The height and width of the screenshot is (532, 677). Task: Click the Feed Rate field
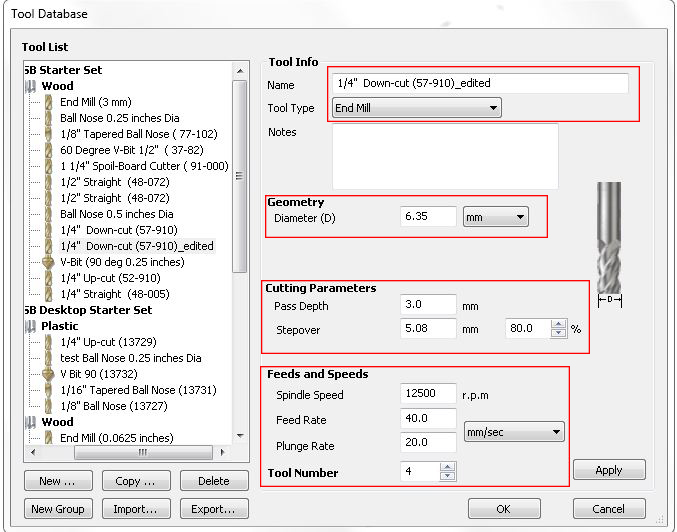(x=428, y=418)
